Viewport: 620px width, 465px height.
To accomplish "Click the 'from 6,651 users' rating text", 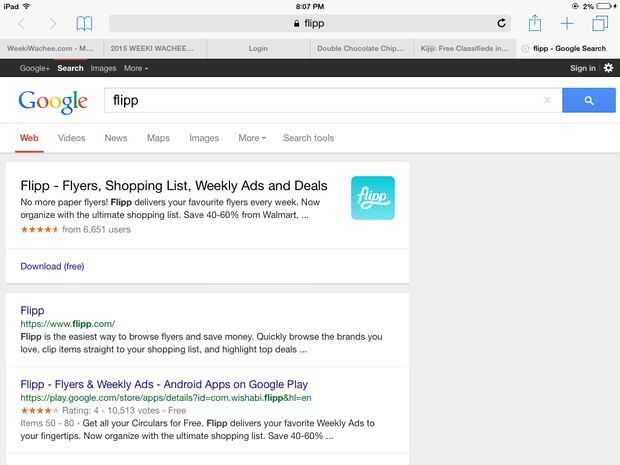I will coord(96,229).
